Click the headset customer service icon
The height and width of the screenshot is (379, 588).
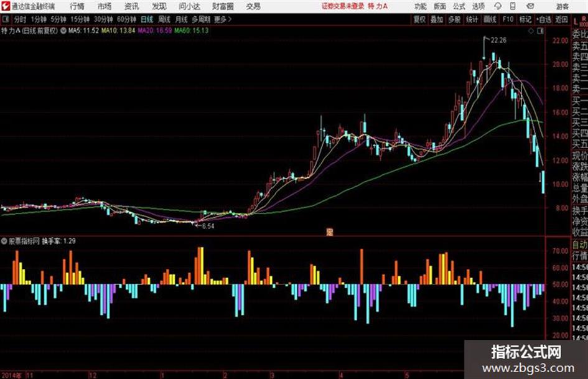(498, 6)
